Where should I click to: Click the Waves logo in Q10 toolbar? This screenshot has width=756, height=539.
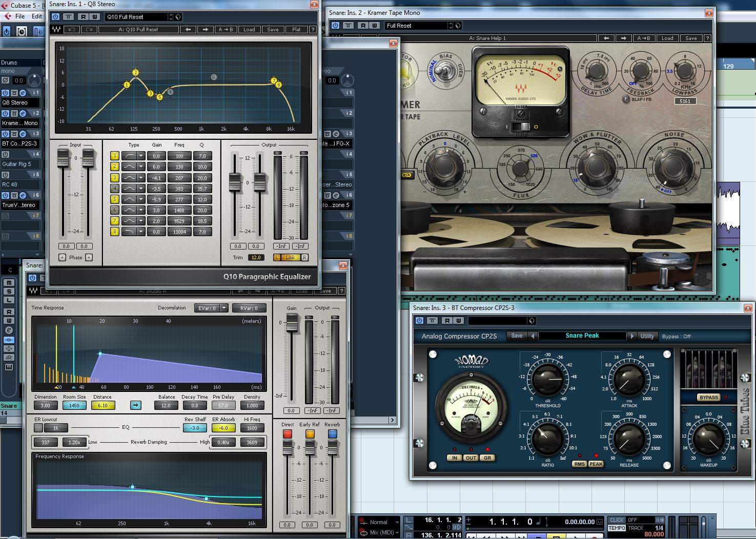pyautogui.click(x=55, y=30)
